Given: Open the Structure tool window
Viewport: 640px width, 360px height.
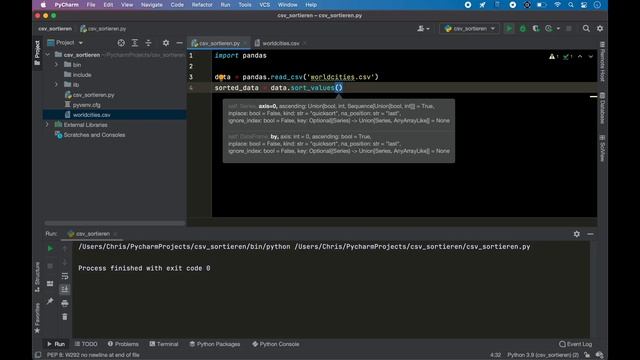Looking at the screenshot, I should [37, 277].
